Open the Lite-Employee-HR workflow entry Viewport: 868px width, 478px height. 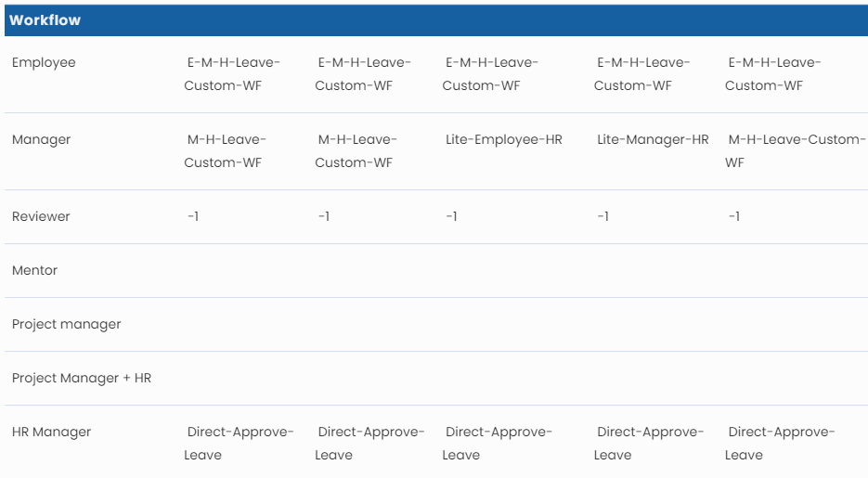tap(503, 139)
